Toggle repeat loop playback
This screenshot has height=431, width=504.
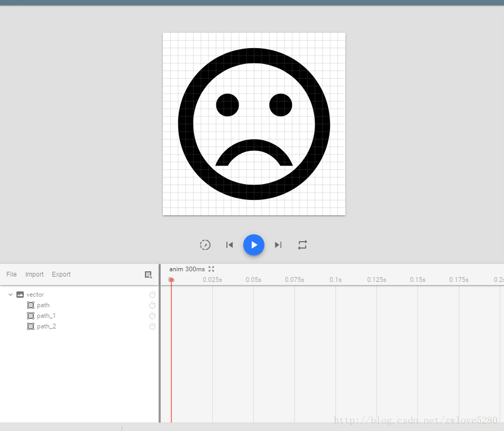(x=303, y=245)
